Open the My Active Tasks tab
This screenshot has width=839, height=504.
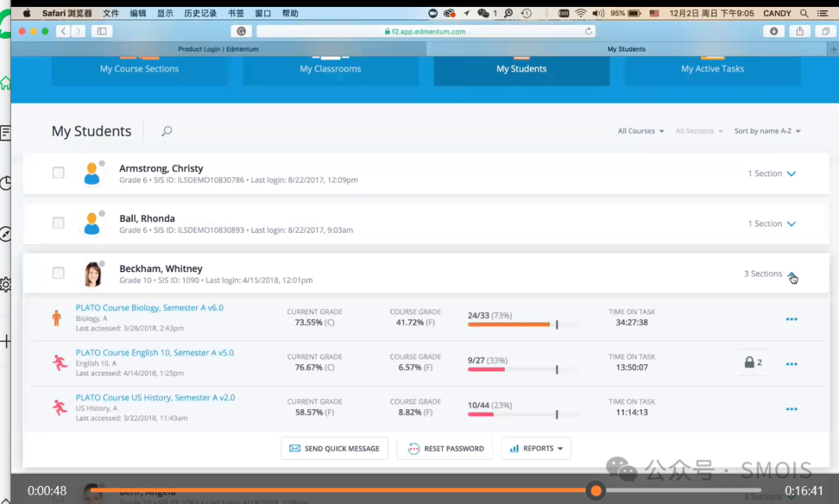(x=712, y=68)
